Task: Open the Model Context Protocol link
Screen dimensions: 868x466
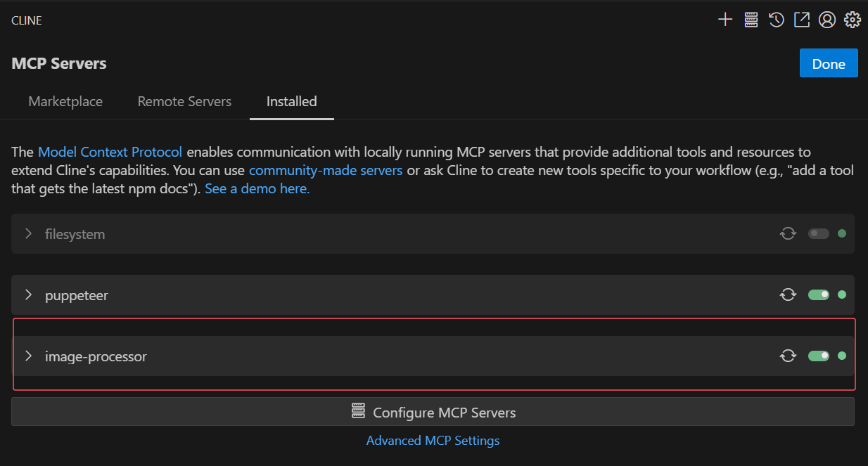Action: tap(110, 151)
